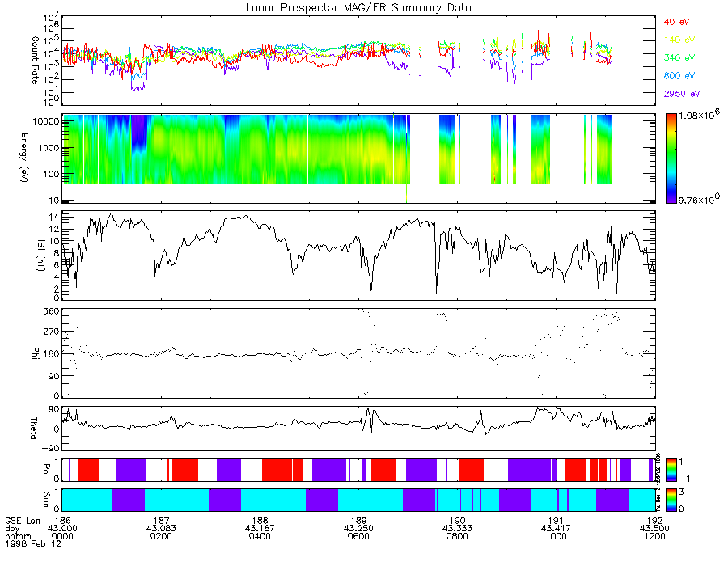This screenshot has height=566, width=728.
Task: Click the time label "0400"
Action: [x=260, y=536]
